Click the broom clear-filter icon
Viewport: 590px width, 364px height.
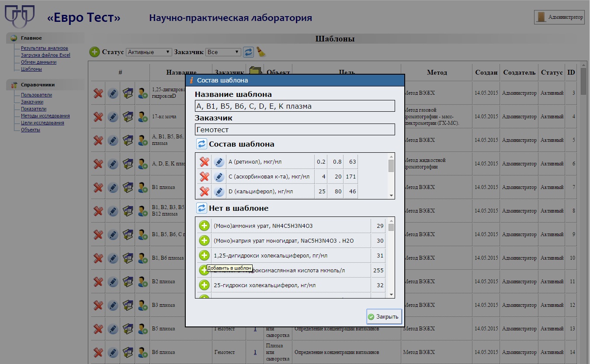pos(261,52)
